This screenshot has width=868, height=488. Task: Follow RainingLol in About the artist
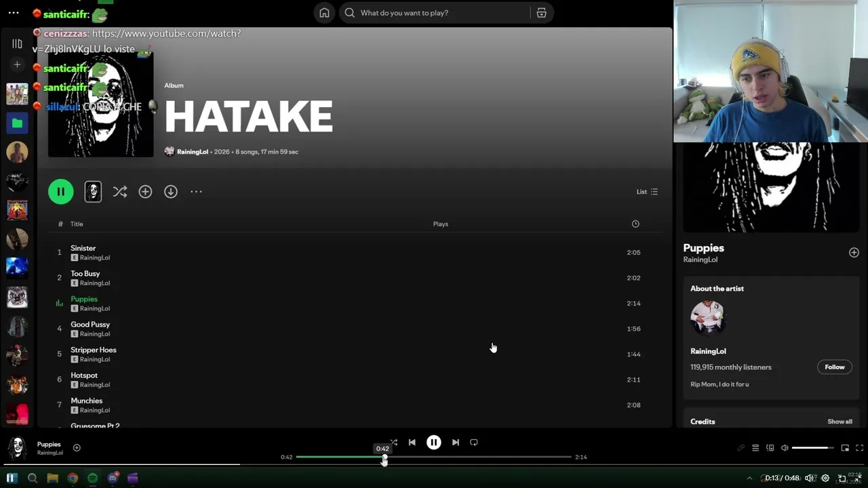[x=835, y=367]
